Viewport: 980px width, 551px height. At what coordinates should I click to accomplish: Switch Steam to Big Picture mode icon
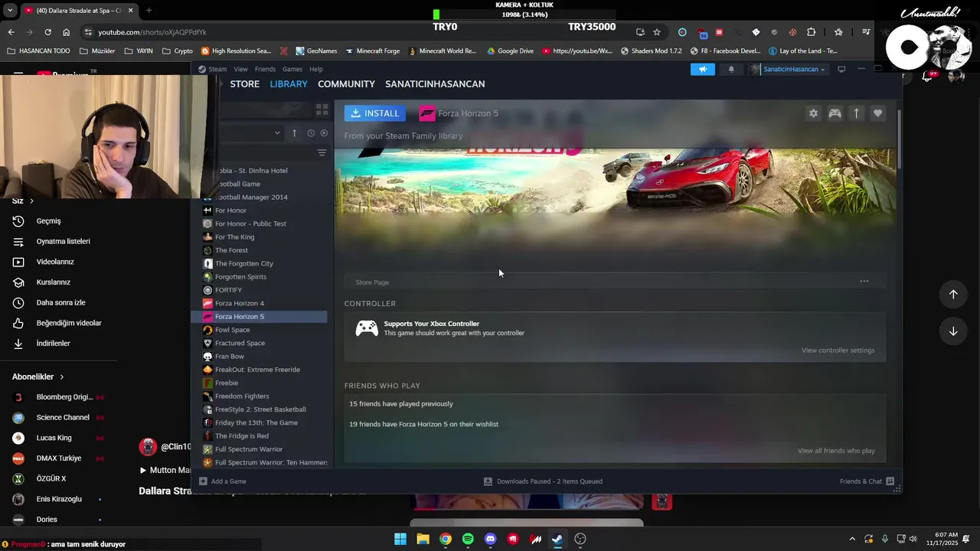[x=841, y=69]
